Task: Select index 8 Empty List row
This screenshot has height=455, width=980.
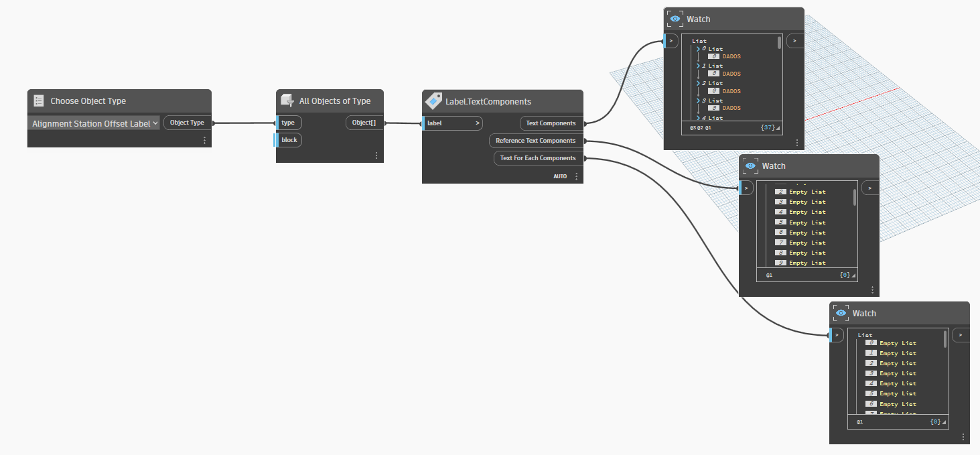Action: (800, 253)
